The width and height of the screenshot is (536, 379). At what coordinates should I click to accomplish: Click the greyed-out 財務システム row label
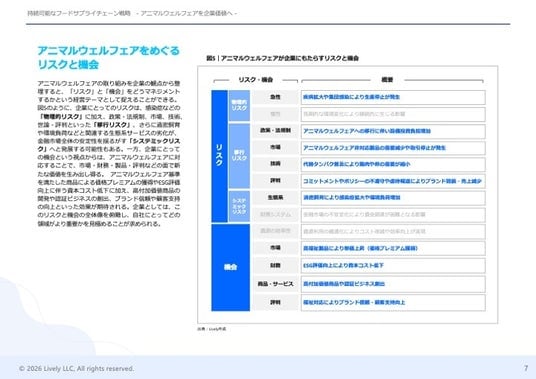[275, 215]
